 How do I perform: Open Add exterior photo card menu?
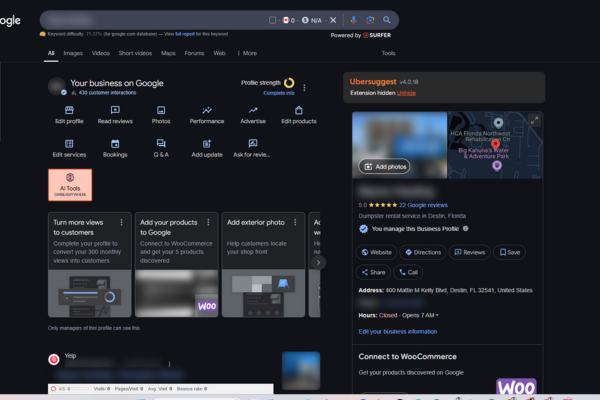point(295,222)
